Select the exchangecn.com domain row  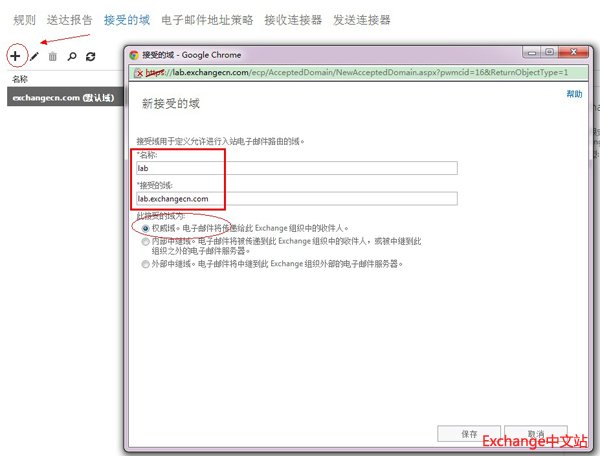(x=60, y=98)
